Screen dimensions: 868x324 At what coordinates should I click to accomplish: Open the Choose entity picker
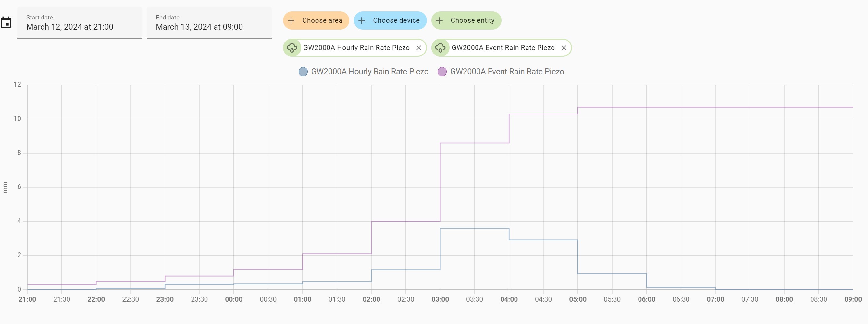point(466,20)
